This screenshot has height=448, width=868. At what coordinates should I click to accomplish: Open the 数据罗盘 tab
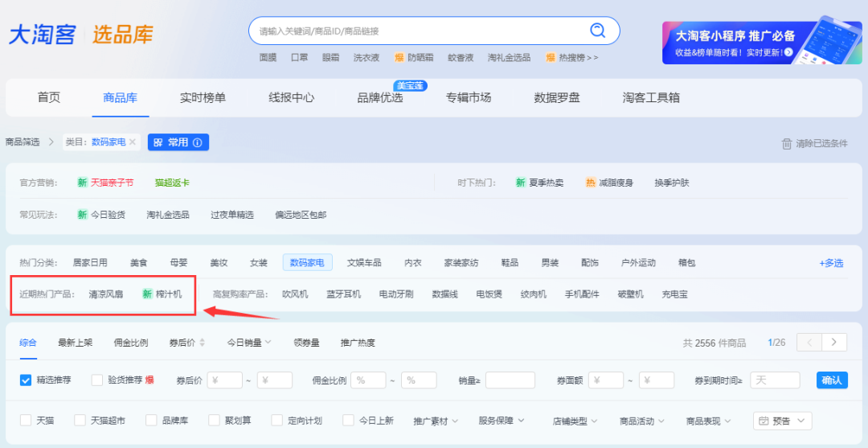point(557,98)
